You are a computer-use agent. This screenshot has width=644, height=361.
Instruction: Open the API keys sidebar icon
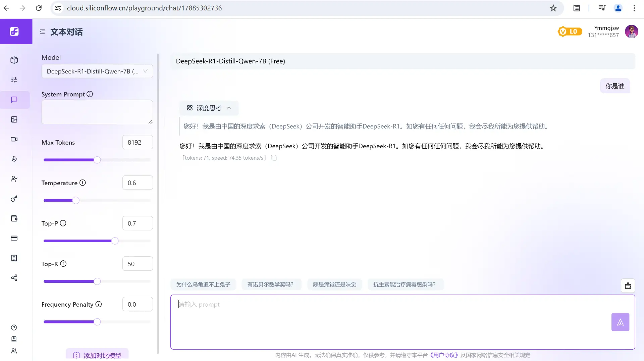click(x=14, y=199)
